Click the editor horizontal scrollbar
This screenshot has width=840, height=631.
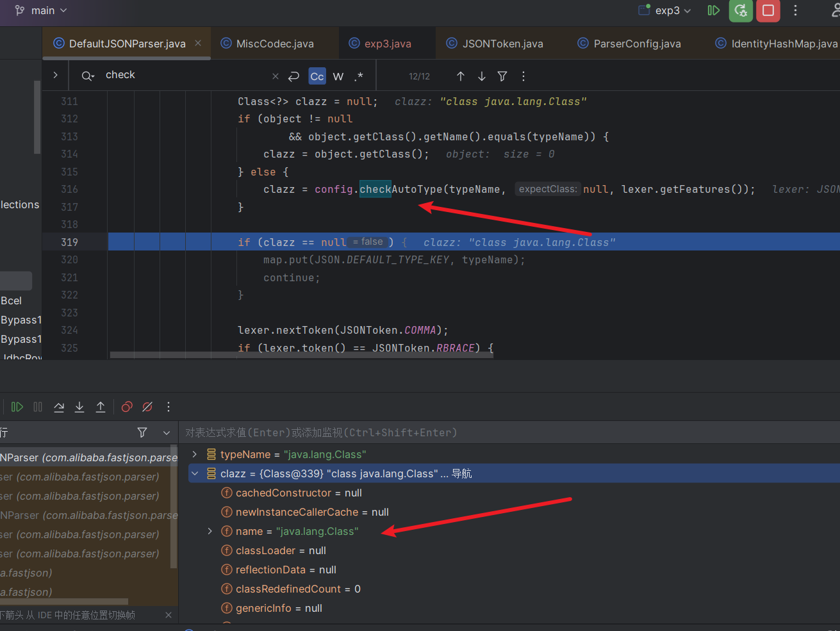[301, 355]
